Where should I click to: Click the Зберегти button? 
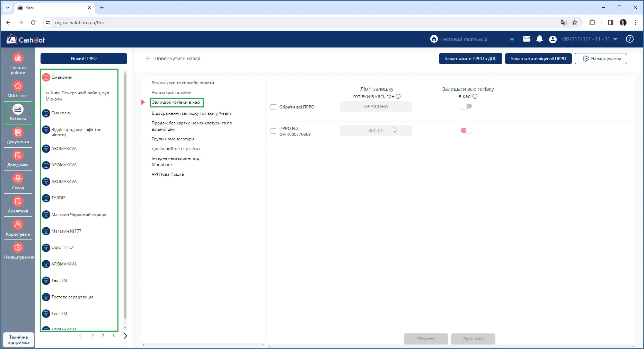coord(426,339)
